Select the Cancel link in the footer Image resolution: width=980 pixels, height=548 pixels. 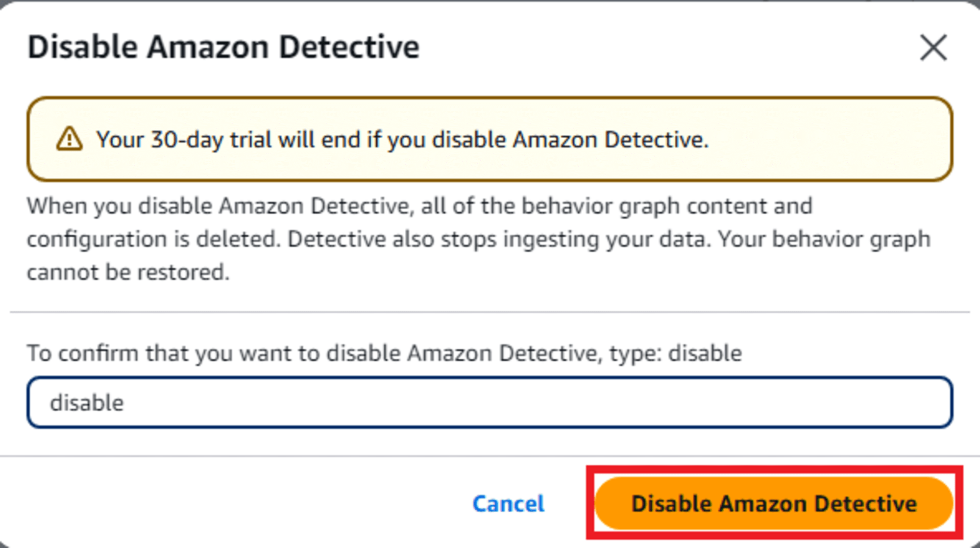(508, 504)
